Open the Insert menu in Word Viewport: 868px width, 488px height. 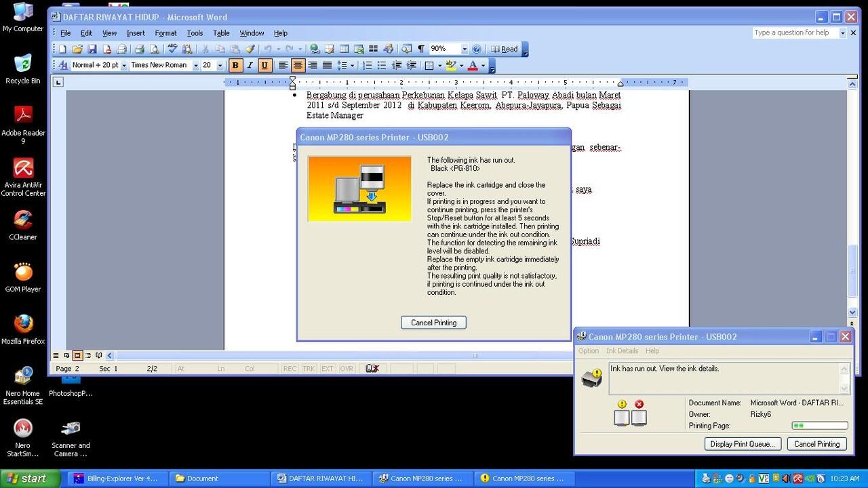point(136,33)
